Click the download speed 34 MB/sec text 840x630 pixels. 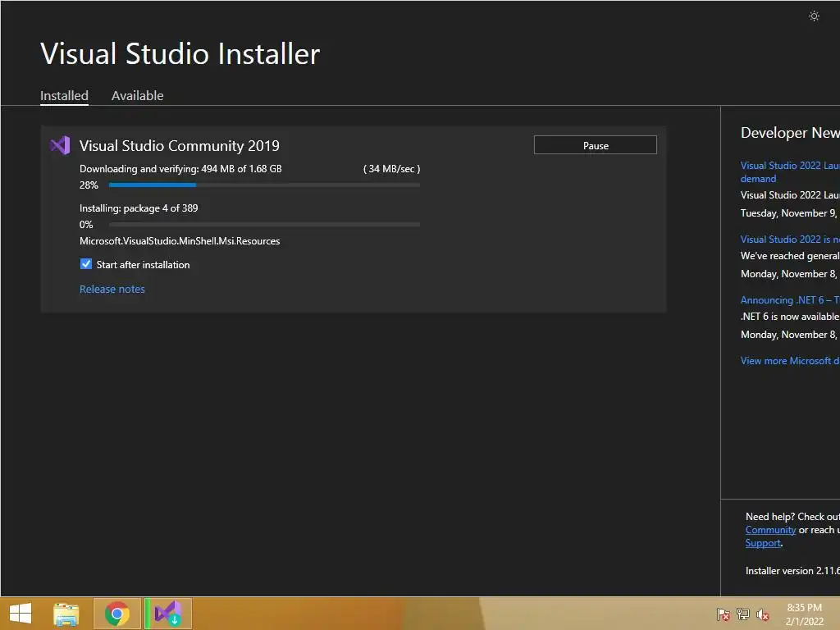click(391, 169)
